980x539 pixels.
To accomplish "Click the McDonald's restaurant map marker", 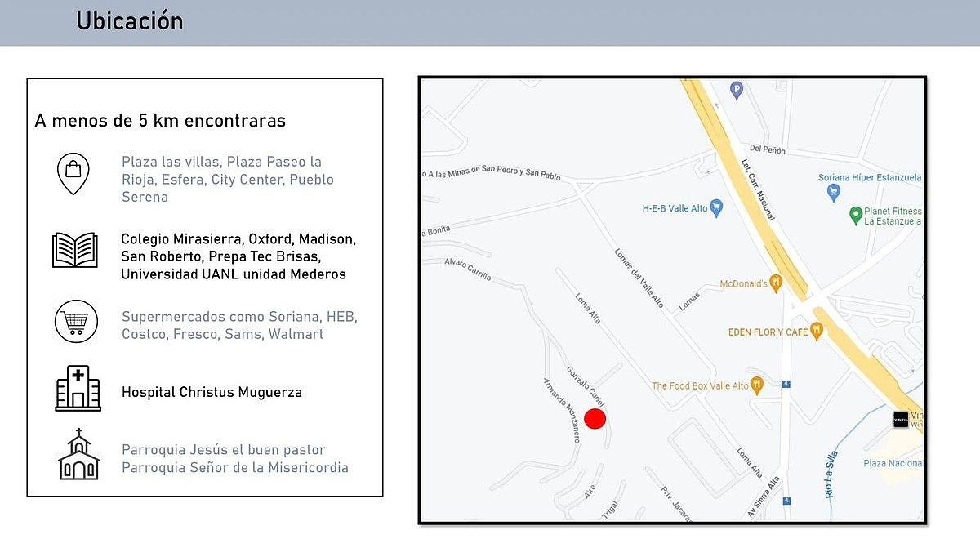I will (x=776, y=283).
